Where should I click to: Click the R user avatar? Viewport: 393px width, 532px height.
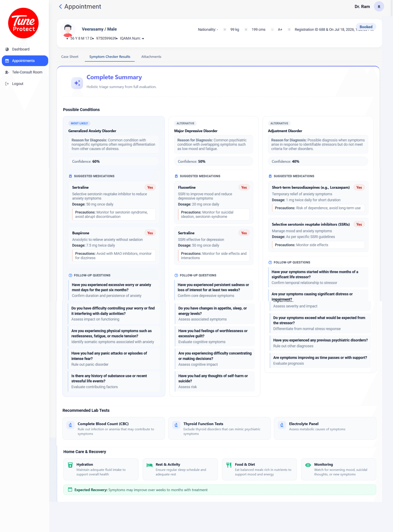[x=379, y=7]
